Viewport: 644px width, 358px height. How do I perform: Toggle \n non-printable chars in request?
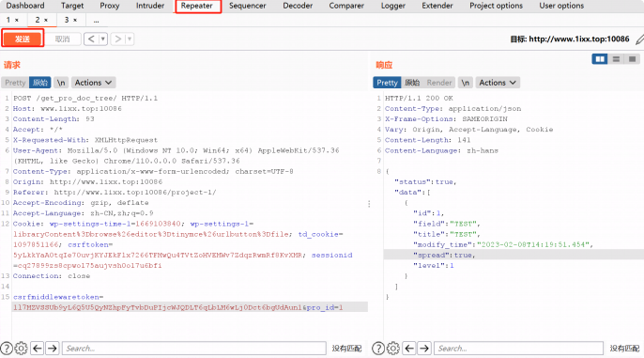61,83
